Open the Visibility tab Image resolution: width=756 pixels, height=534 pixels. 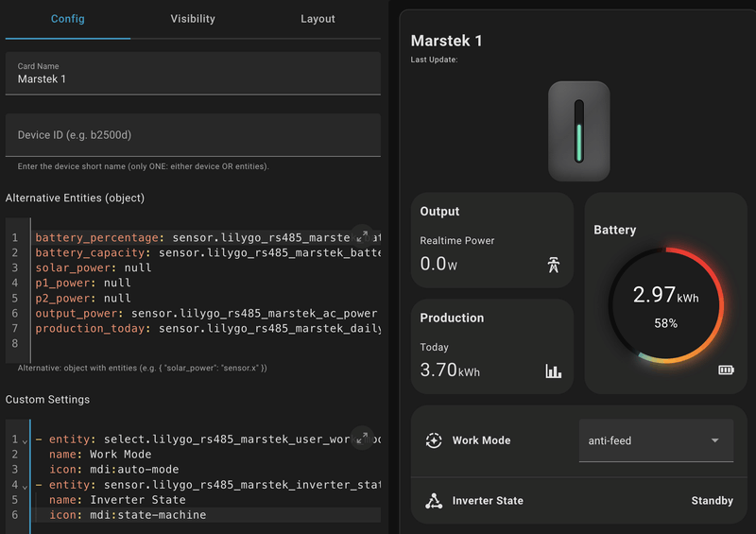(193, 19)
